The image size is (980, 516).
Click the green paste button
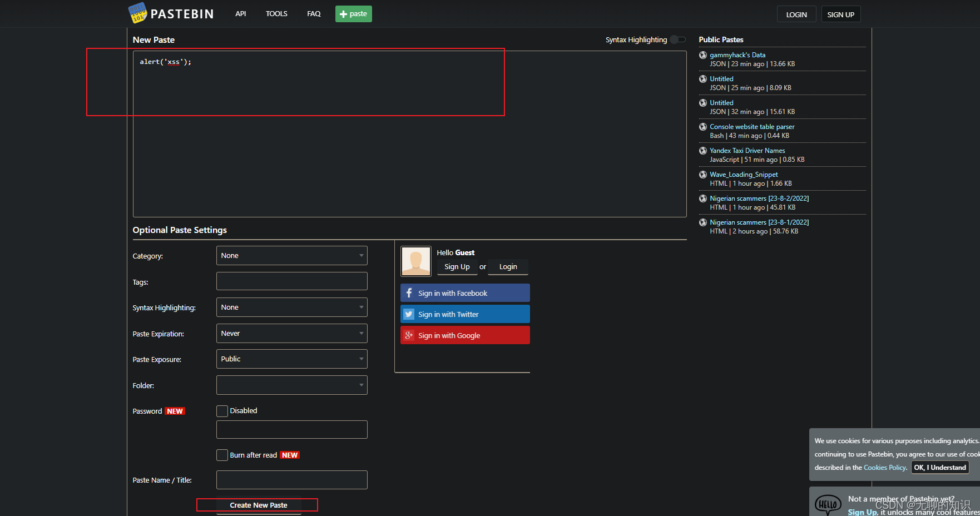[x=354, y=14]
